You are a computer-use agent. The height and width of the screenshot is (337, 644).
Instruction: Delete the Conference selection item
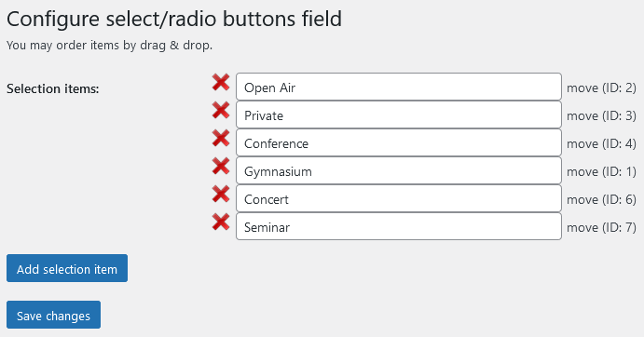(221, 139)
